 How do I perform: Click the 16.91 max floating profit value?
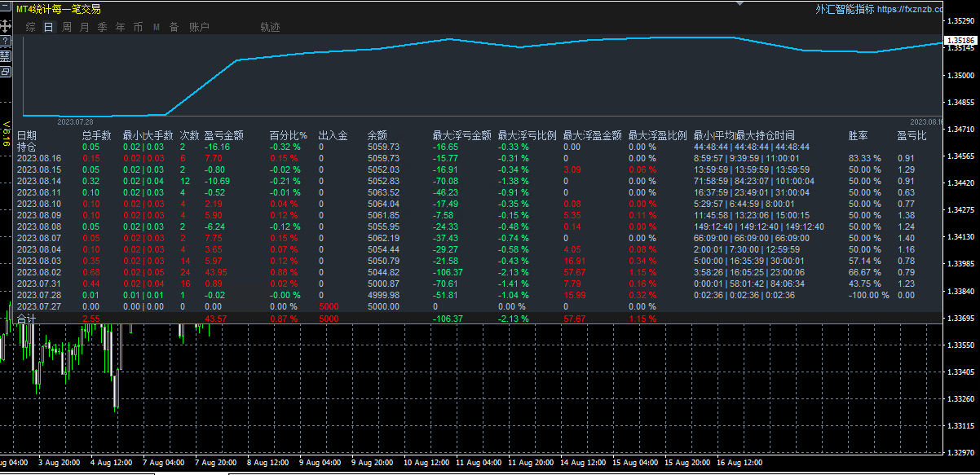[x=574, y=261]
